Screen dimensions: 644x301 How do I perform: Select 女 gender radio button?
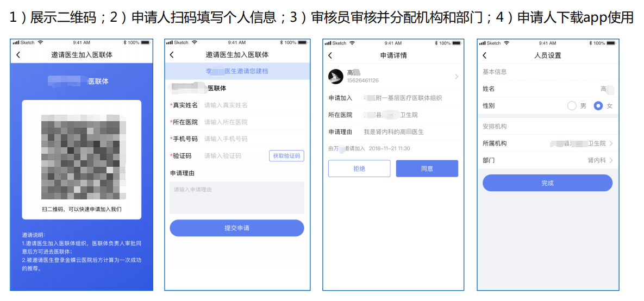tap(598, 106)
